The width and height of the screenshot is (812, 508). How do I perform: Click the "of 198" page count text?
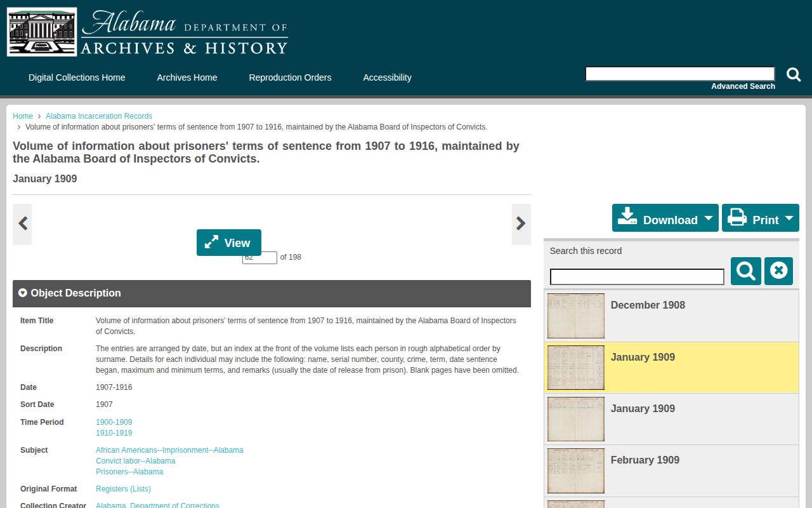click(291, 257)
